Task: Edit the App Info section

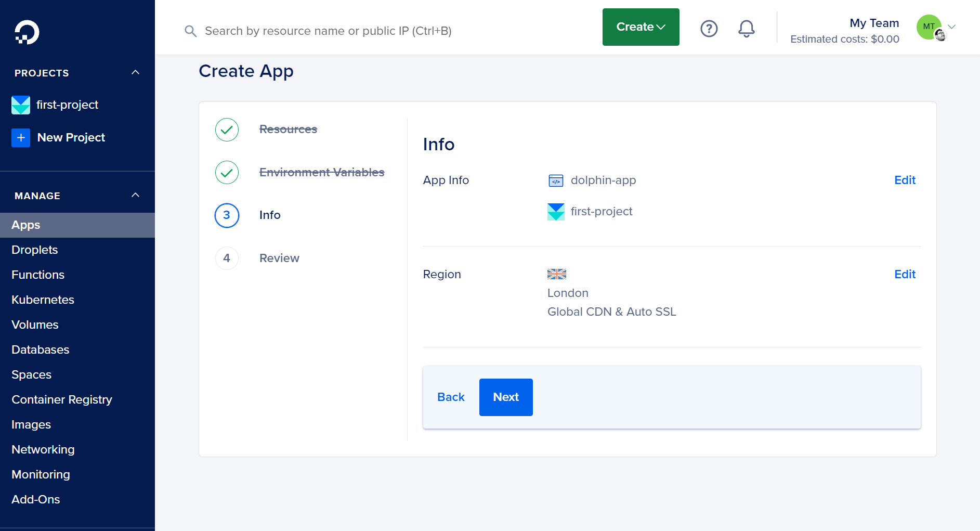Action: pos(905,180)
